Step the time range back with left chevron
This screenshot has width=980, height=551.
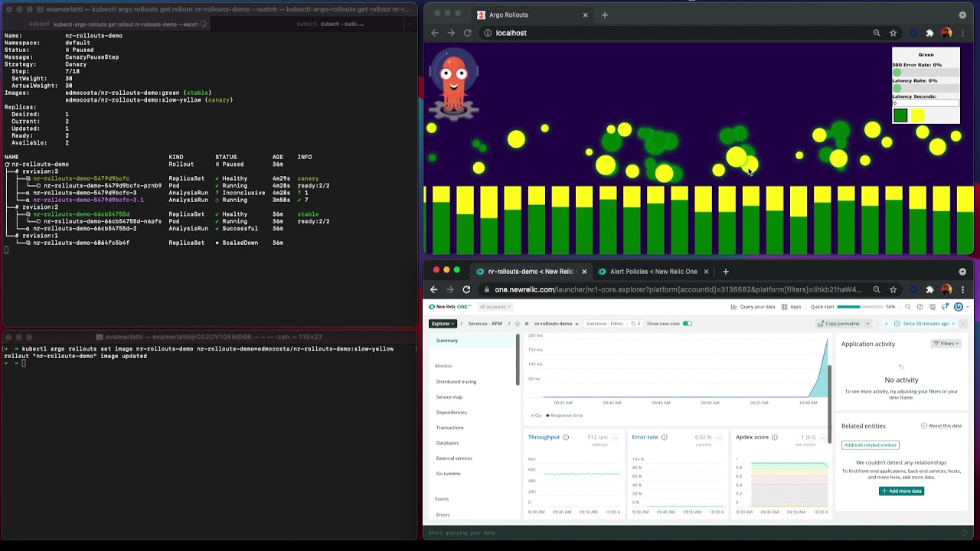886,324
